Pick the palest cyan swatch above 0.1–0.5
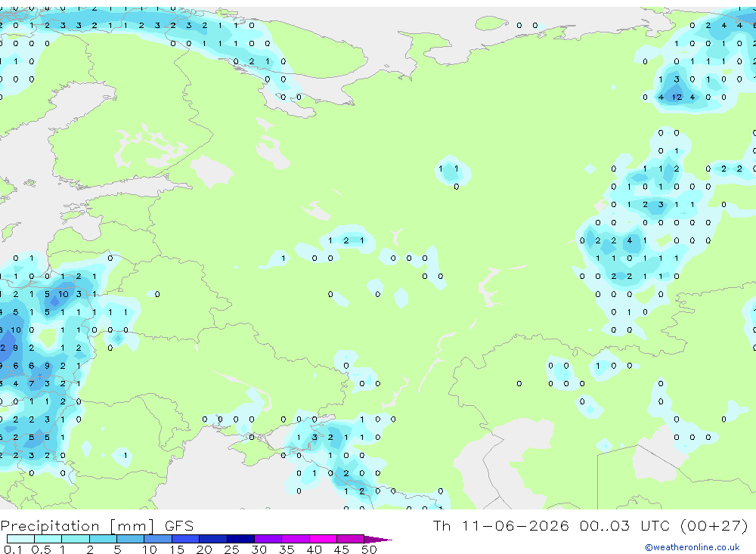The image size is (756, 554). (20, 539)
